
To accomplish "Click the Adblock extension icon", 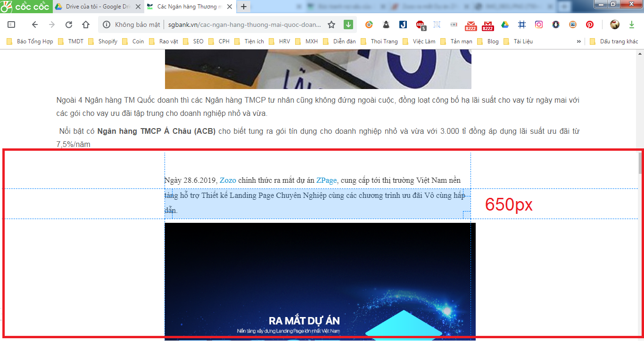I will (420, 24).
